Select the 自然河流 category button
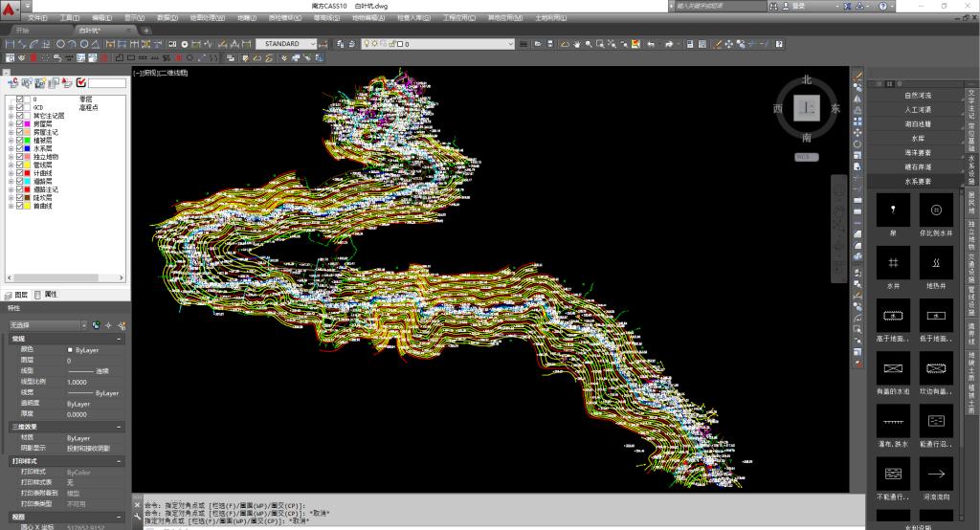980x530 pixels. coord(918,95)
